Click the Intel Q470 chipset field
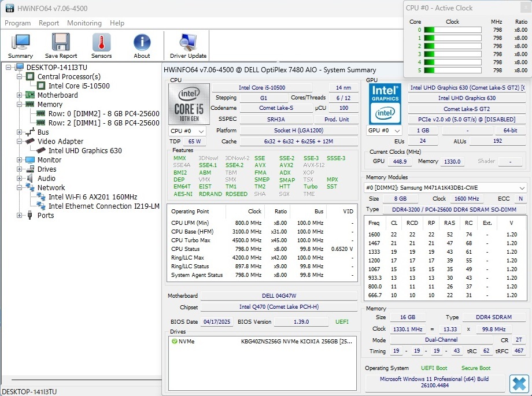532x396 pixels. pos(279,307)
